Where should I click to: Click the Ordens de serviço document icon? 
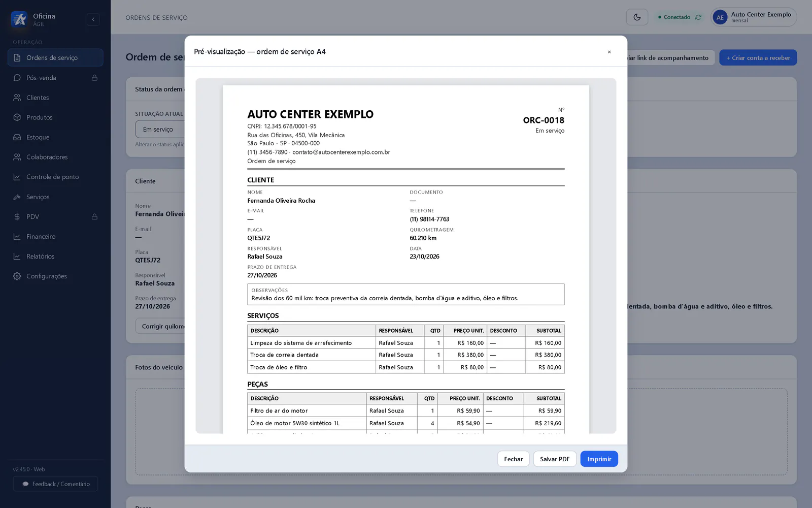[17, 58]
